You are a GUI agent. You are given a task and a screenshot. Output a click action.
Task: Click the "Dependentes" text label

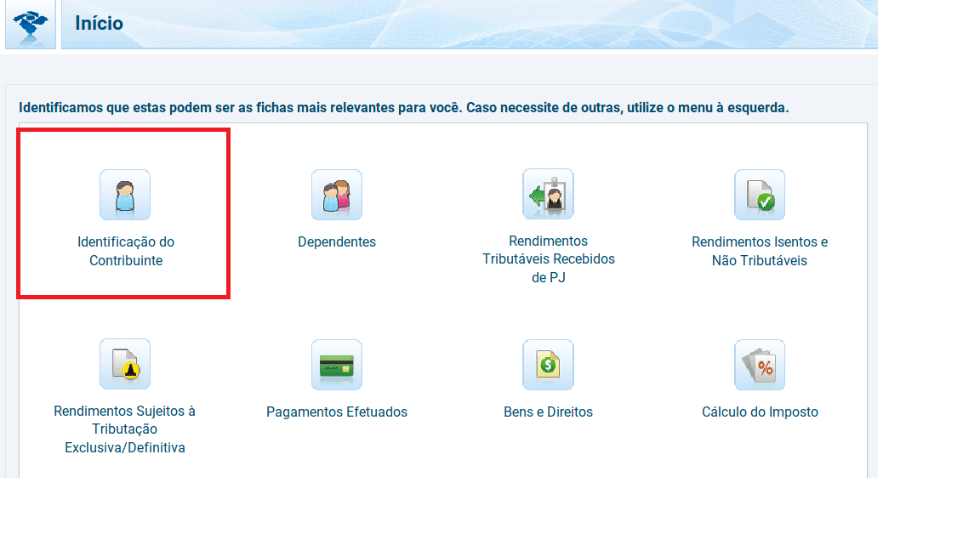tap(337, 242)
